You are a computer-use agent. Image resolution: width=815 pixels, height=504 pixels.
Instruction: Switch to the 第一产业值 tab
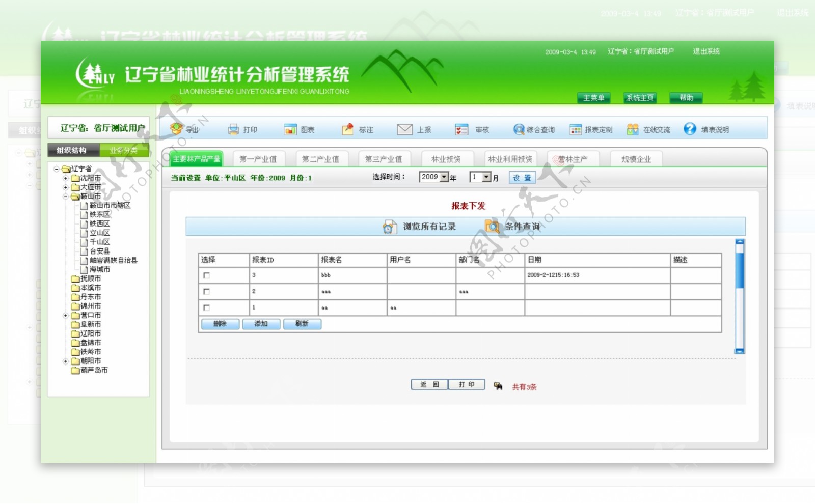coord(259,159)
